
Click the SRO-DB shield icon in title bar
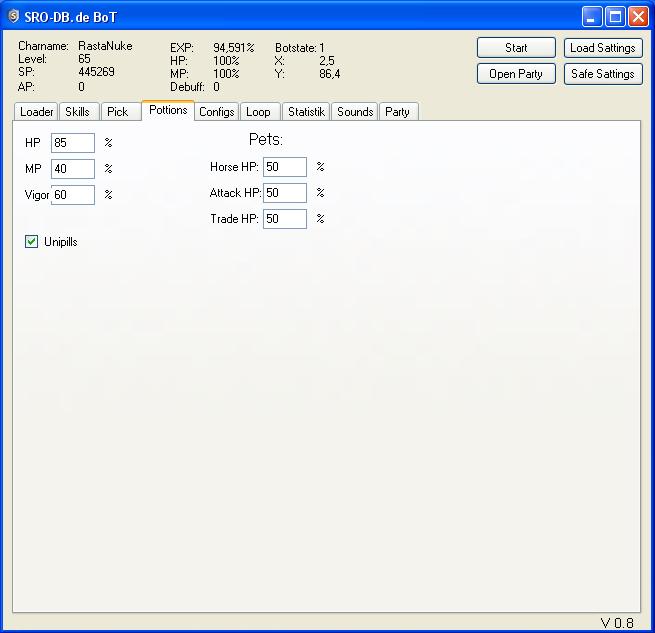click(14, 16)
